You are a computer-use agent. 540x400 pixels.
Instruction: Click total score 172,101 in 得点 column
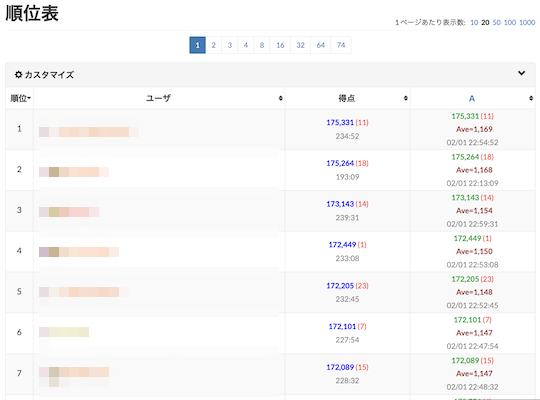[x=342, y=326]
